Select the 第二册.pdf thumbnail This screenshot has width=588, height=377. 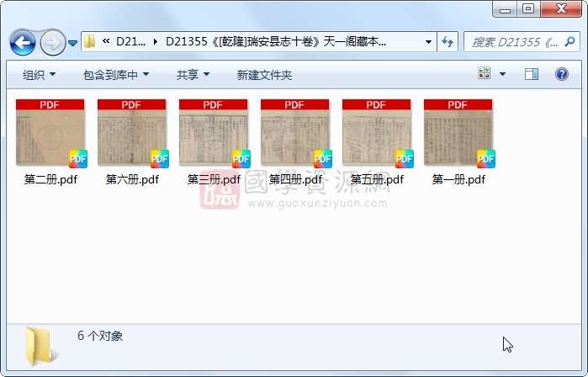tap(50, 132)
